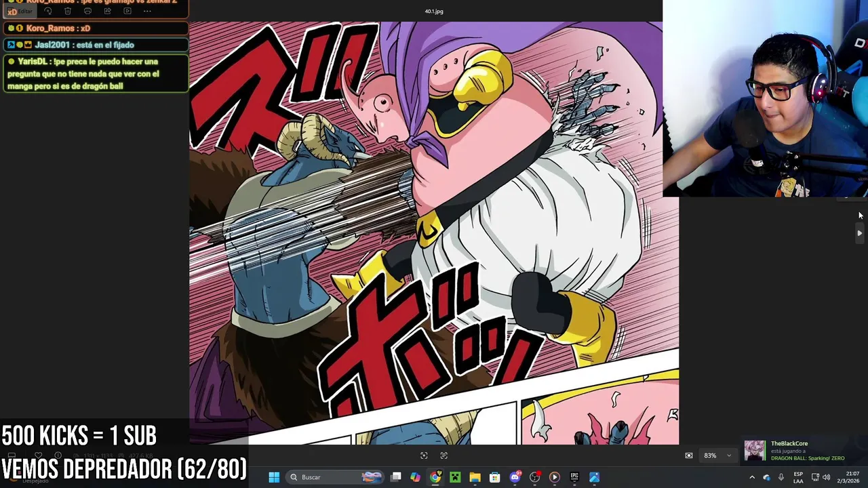Print the image using the printer icon
The width and height of the screenshot is (868, 488).
[x=87, y=12]
